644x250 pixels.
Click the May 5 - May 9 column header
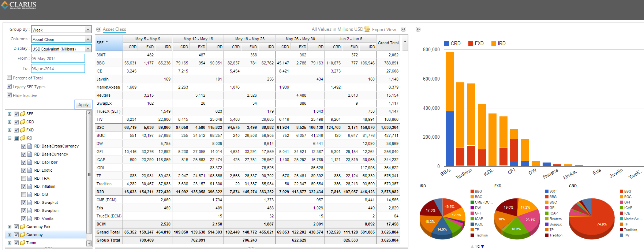(x=148, y=39)
